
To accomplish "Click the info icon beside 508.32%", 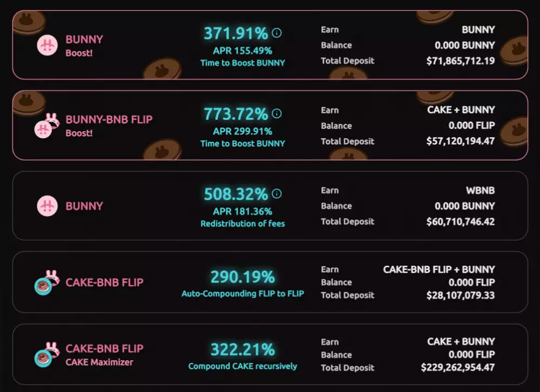I will (x=277, y=193).
